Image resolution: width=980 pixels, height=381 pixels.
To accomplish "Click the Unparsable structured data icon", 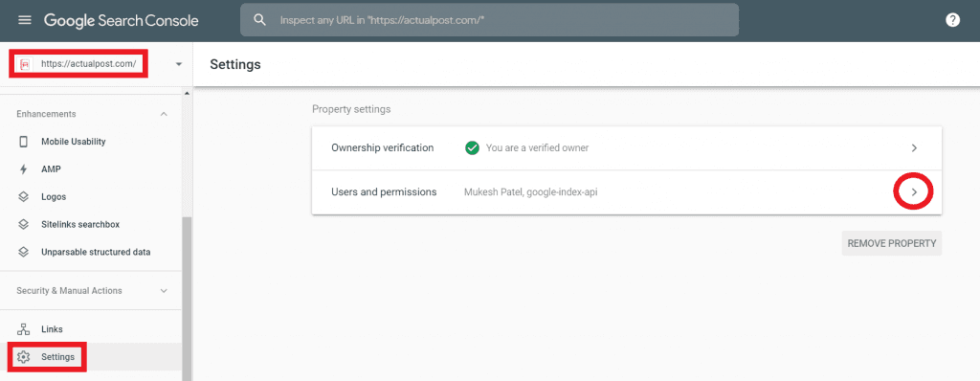I will point(24,252).
